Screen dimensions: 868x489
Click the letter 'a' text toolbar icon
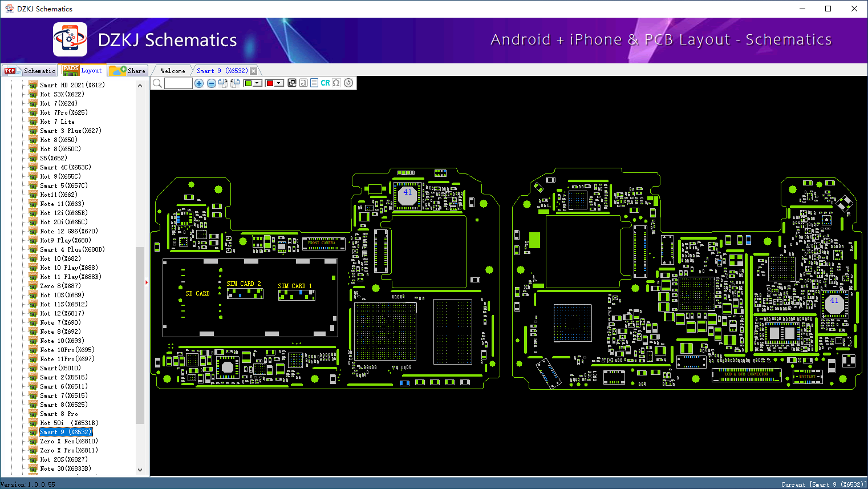tap(303, 83)
